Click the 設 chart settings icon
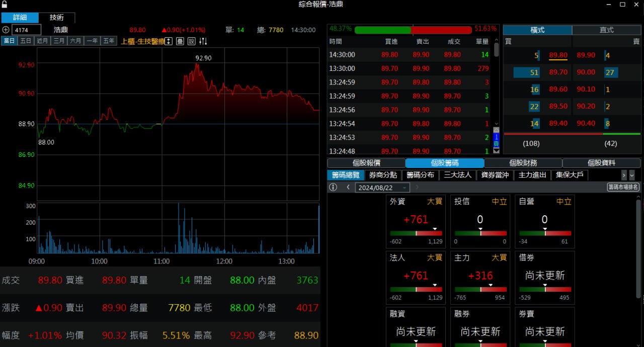 coord(192,41)
